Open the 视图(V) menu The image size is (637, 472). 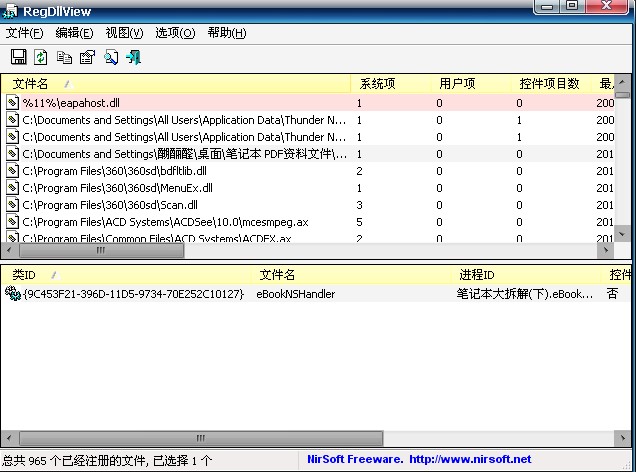[x=125, y=33]
